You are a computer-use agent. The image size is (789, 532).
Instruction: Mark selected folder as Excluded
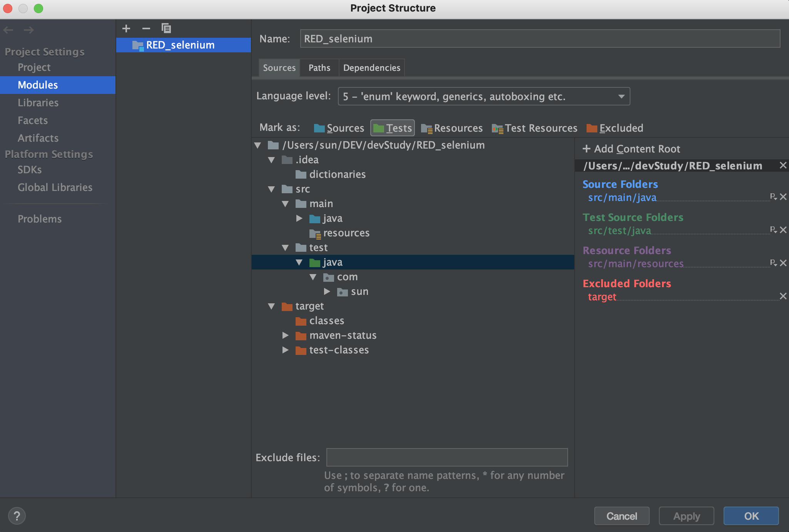pyautogui.click(x=615, y=128)
